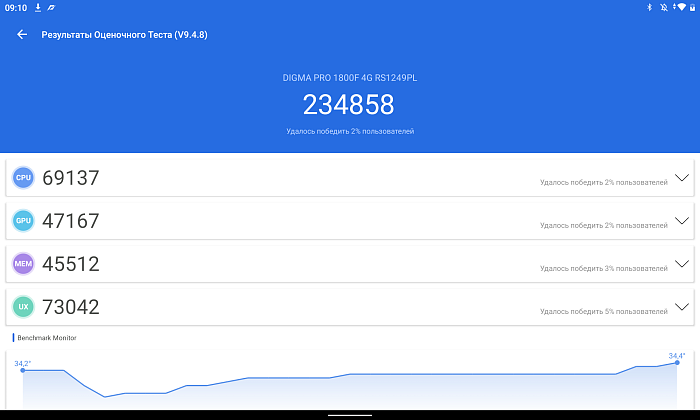Viewport: 700px width, 420px height.
Task: Tap the UX row 5% users comparison text
Action: 604,311
